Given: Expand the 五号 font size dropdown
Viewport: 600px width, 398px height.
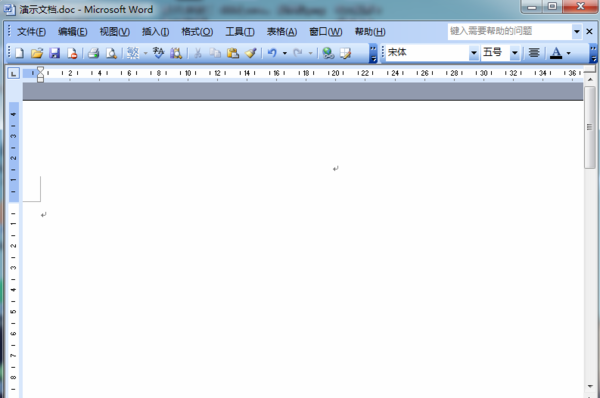Looking at the screenshot, I should click(x=515, y=53).
